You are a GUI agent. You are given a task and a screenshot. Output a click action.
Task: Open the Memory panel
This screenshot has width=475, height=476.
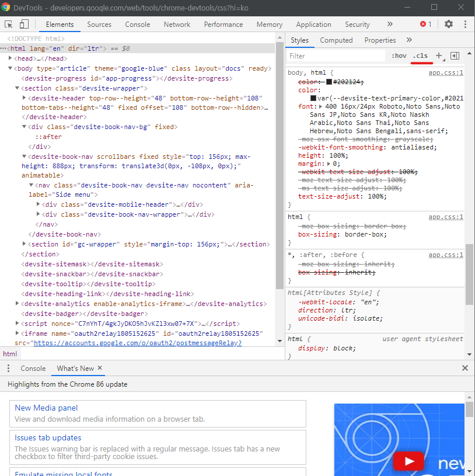click(270, 25)
